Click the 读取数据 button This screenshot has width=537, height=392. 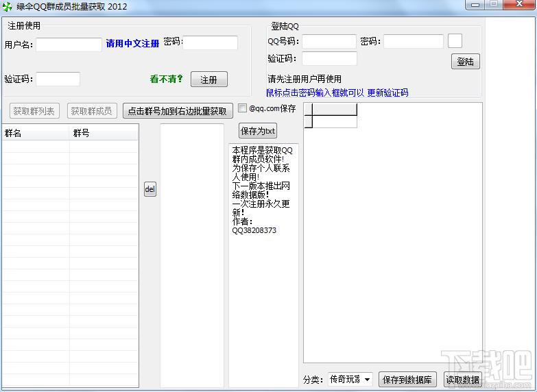(x=462, y=380)
